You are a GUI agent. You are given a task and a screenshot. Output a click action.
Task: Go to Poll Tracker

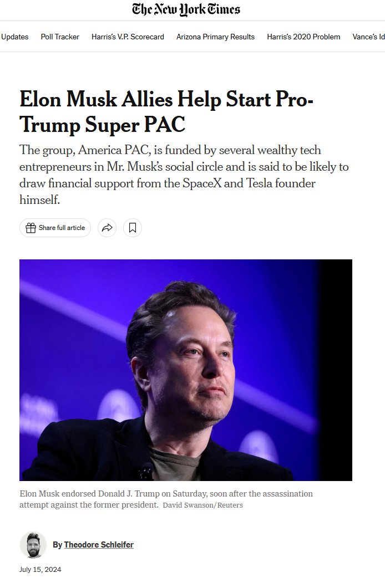(60, 37)
